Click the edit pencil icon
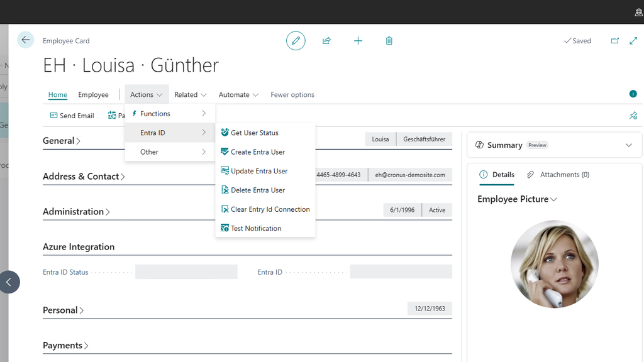 (296, 41)
